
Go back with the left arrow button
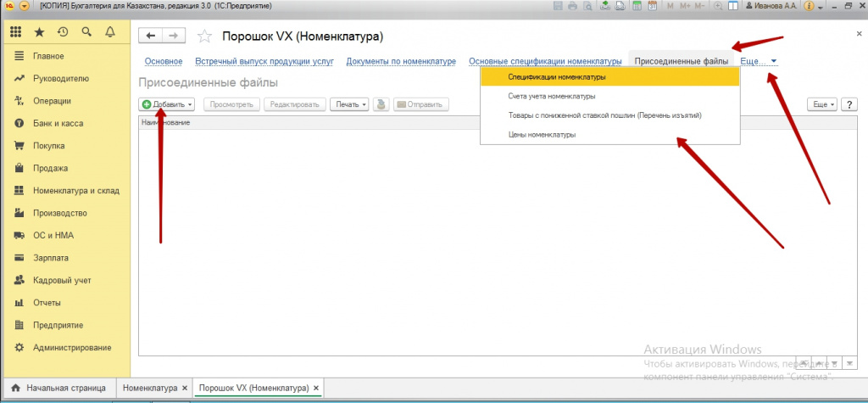pyautogui.click(x=150, y=36)
